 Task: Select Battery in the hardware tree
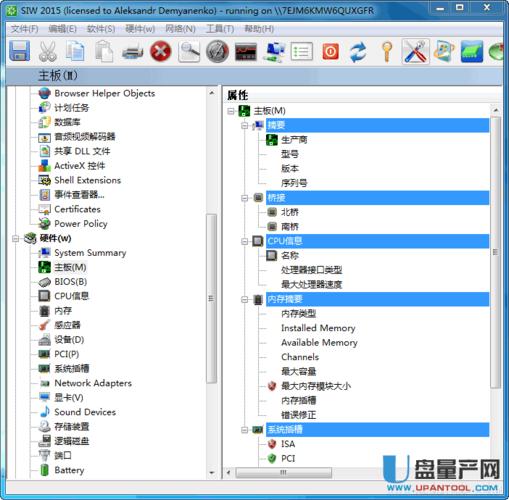click(69, 470)
